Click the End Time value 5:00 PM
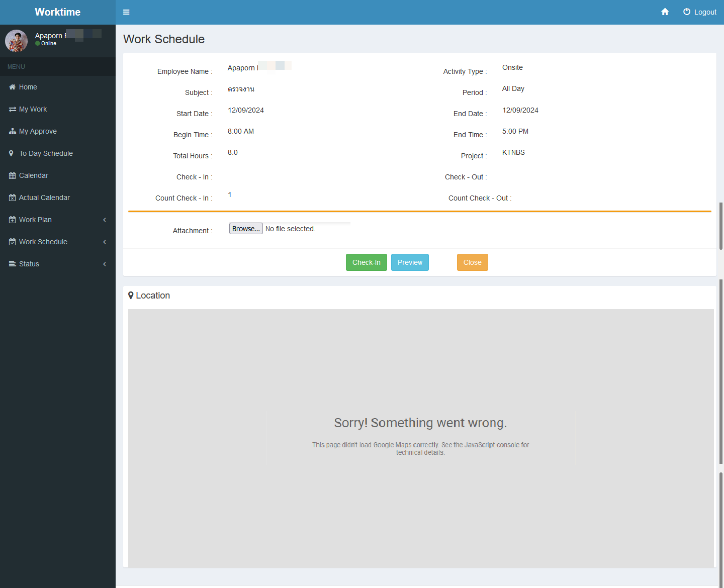The image size is (724, 588). tap(515, 131)
